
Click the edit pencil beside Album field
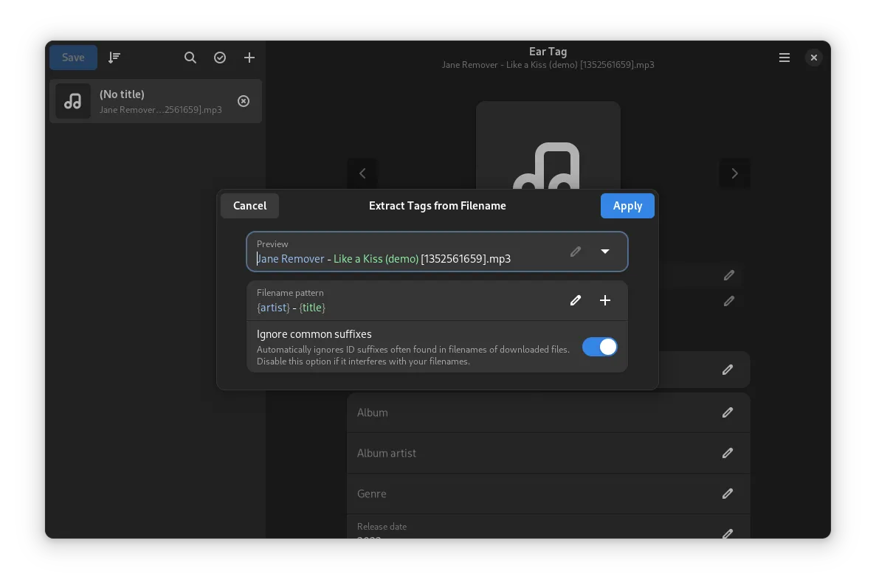pos(728,412)
